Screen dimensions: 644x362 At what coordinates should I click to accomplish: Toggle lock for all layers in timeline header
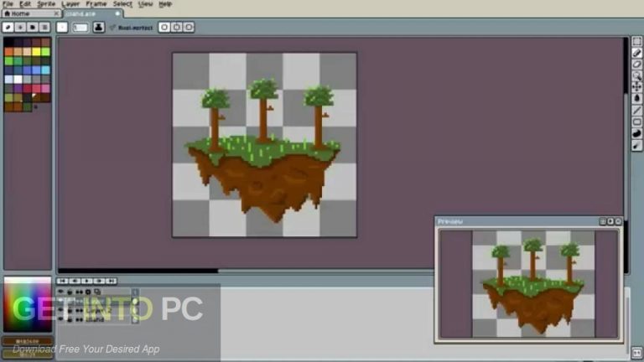[70, 292]
